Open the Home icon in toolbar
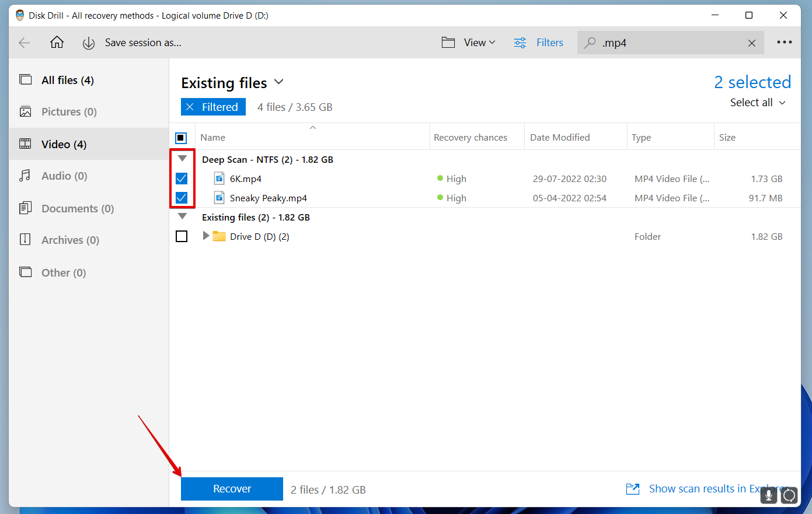This screenshot has width=812, height=514. coord(57,42)
